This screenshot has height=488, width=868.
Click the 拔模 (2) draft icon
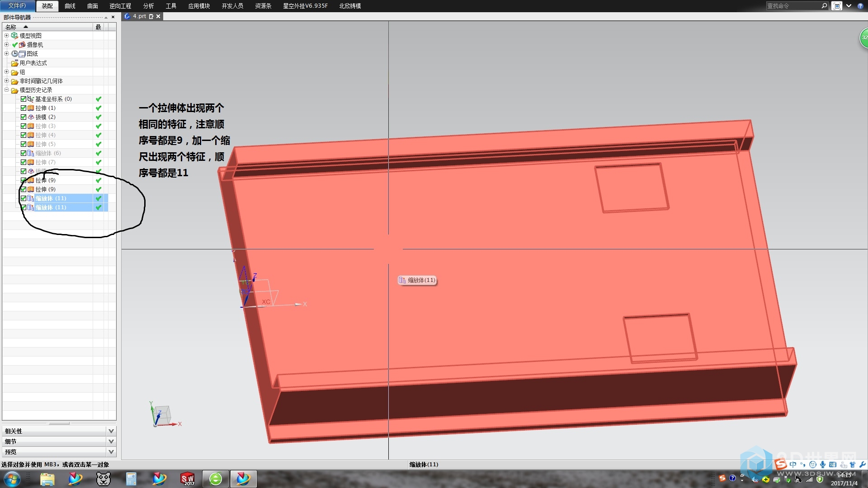(x=31, y=117)
